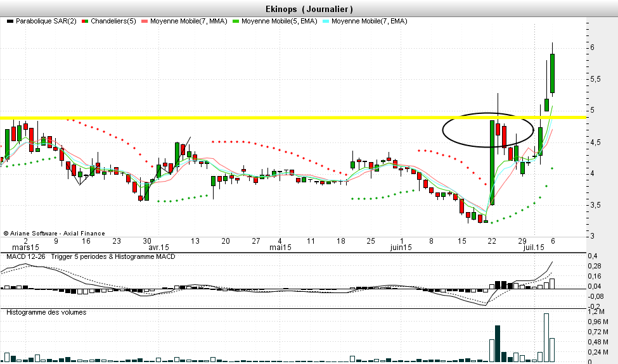The width and height of the screenshot is (618, 364).
Task: Click the -0,08 MACD axis value
Action: click(x=596, y=296)
